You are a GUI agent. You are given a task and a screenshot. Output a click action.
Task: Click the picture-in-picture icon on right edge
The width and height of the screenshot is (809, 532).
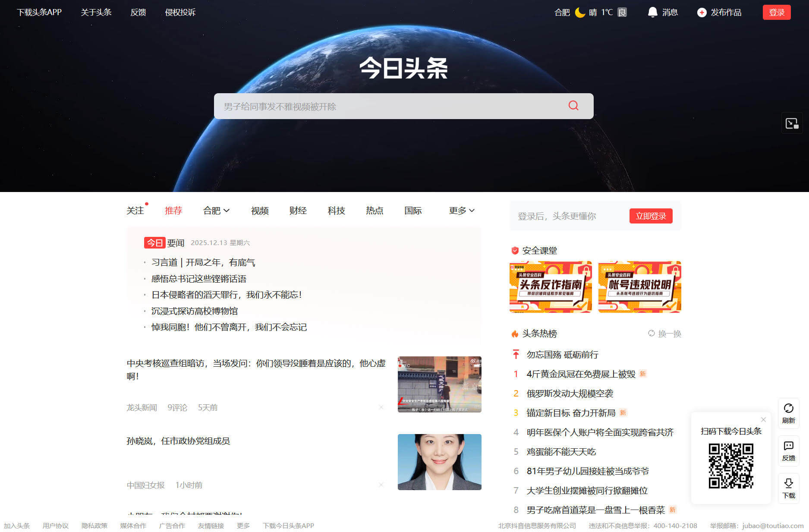pyautogui.click(x=792, y=124)
